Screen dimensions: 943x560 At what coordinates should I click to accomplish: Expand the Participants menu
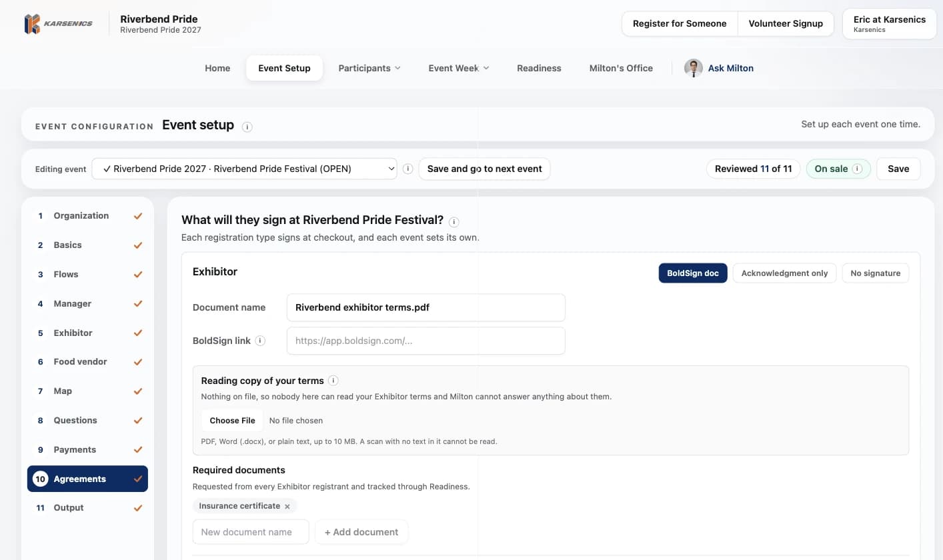369,68
